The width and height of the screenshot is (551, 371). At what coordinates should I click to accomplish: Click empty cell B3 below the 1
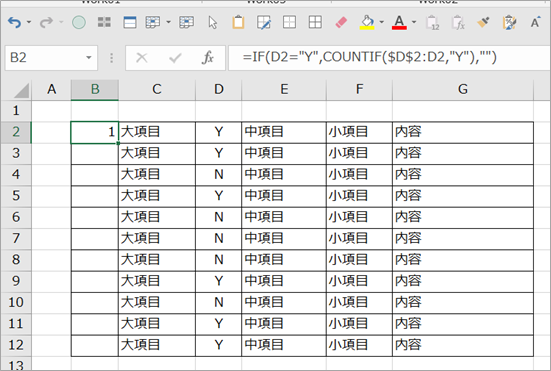coord(95,154)
